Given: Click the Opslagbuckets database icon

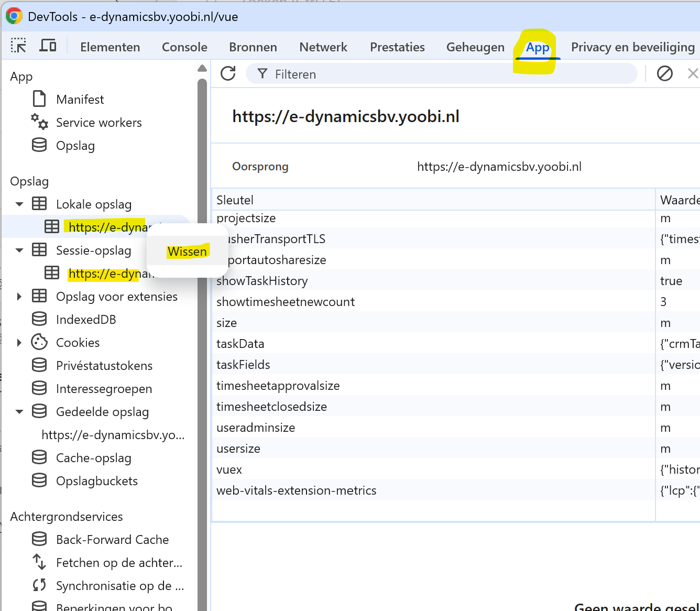Looking at the screenshot, I should [39, 481].
